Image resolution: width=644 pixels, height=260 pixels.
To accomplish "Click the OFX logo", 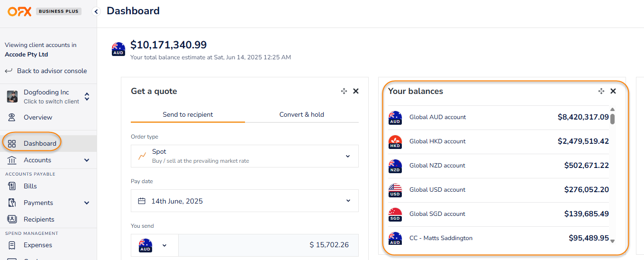I will click(19, 11).
